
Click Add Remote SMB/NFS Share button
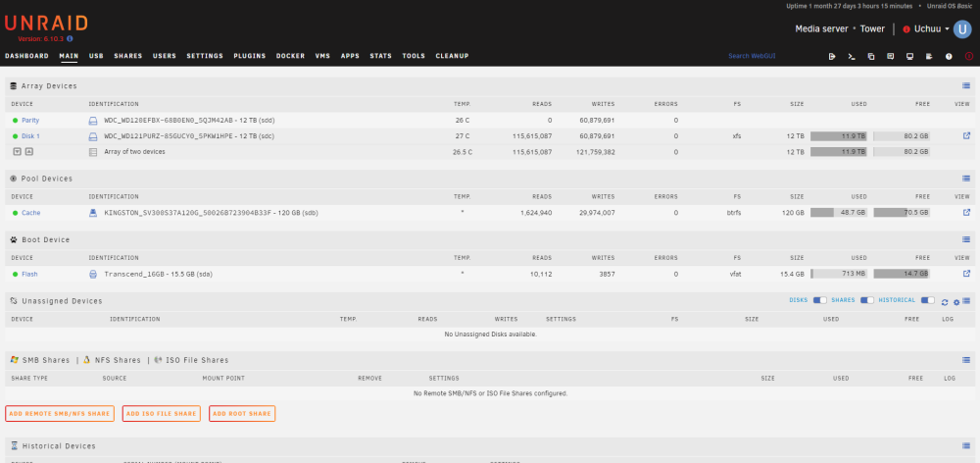60,414
